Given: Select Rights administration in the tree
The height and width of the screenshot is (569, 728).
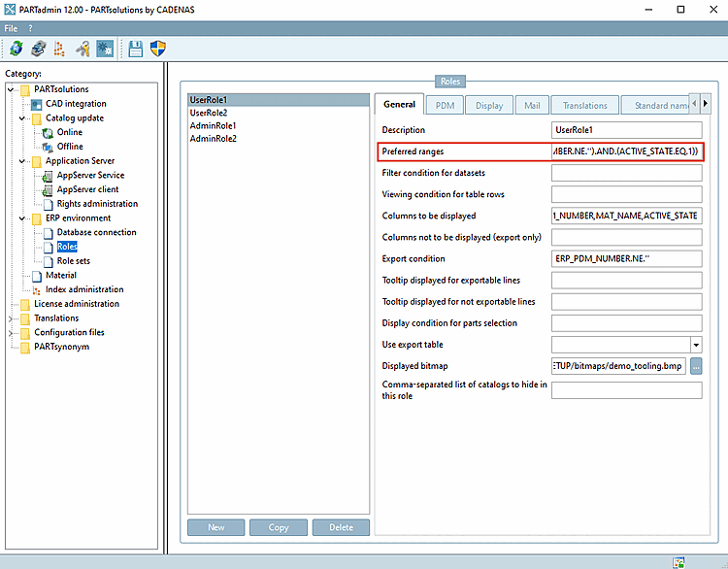Looking at the screenshot, I should tap(97, 204).
